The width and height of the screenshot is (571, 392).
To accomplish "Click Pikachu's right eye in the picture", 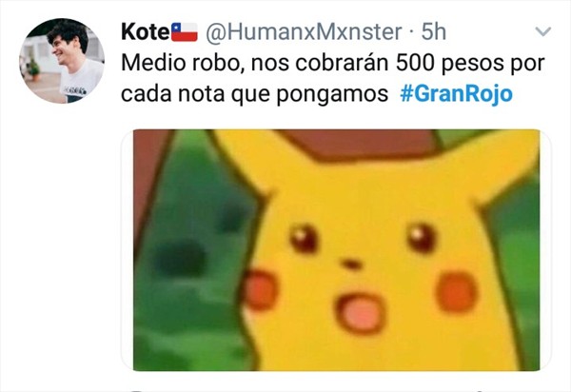I will coord(422,238).
